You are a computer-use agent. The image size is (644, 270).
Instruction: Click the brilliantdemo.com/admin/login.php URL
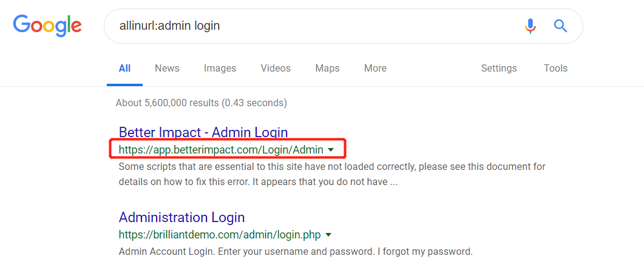(x=219, y=234)
